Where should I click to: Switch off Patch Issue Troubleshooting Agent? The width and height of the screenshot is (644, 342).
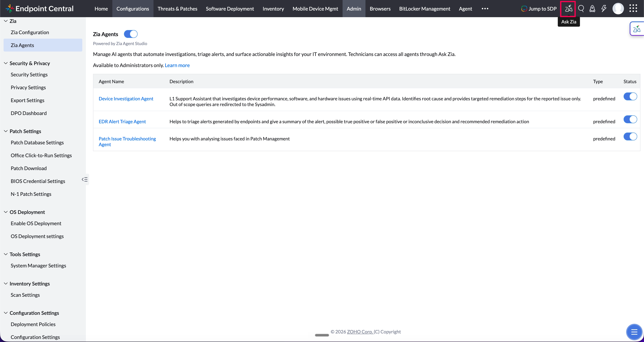[630, 136]
